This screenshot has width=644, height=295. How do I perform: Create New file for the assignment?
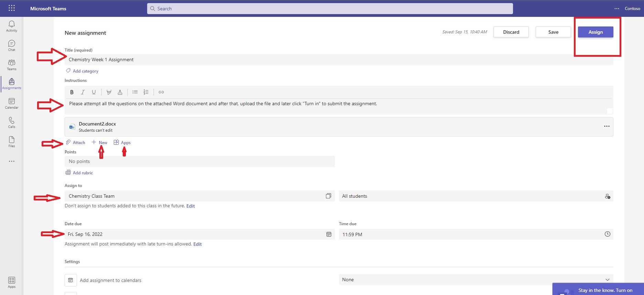(x=99, y=142)
